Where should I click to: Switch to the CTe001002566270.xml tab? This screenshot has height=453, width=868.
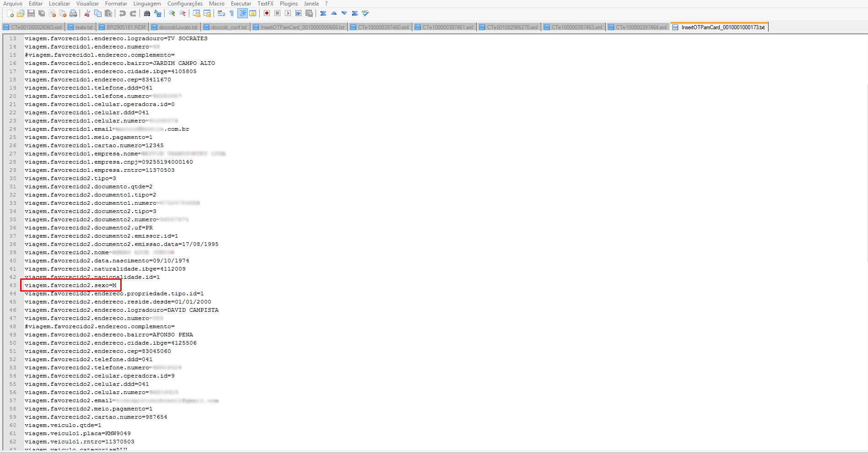coord(509,27)
